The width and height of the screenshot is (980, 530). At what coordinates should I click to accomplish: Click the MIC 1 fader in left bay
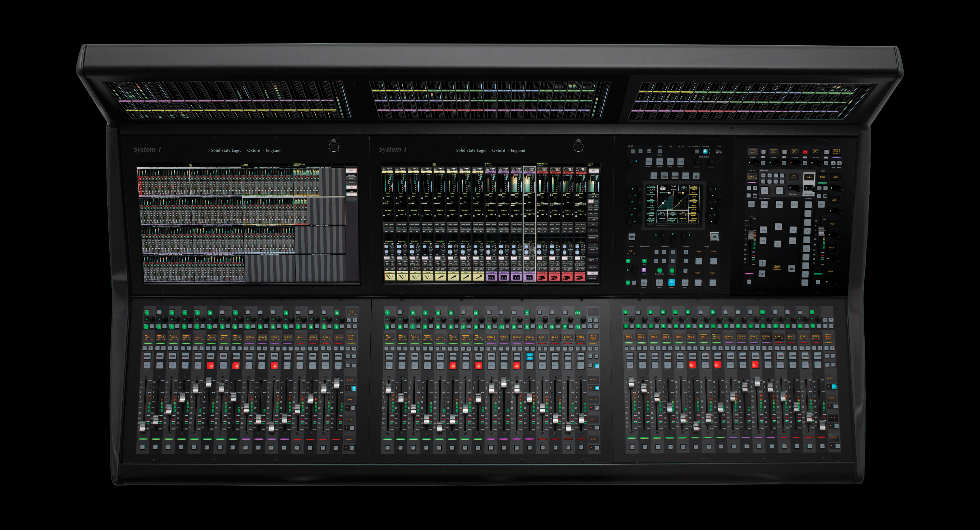point(142,426)
